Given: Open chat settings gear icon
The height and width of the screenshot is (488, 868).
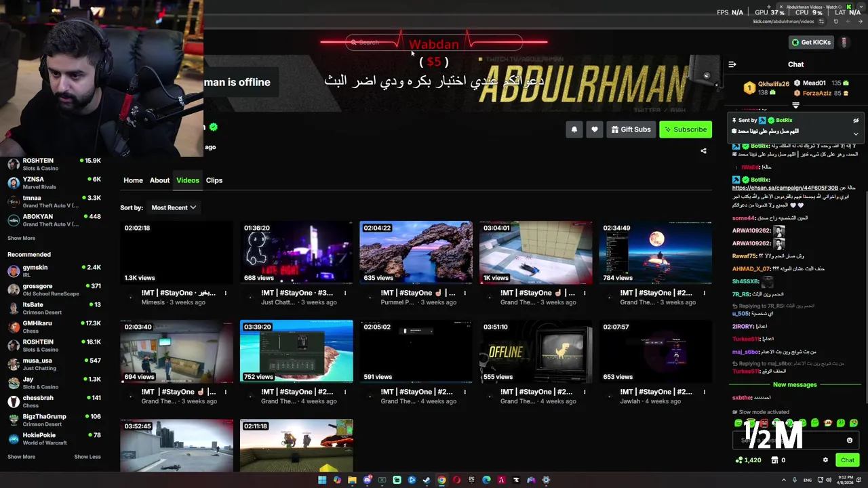Looking at the screenshot, I should 825,460.
